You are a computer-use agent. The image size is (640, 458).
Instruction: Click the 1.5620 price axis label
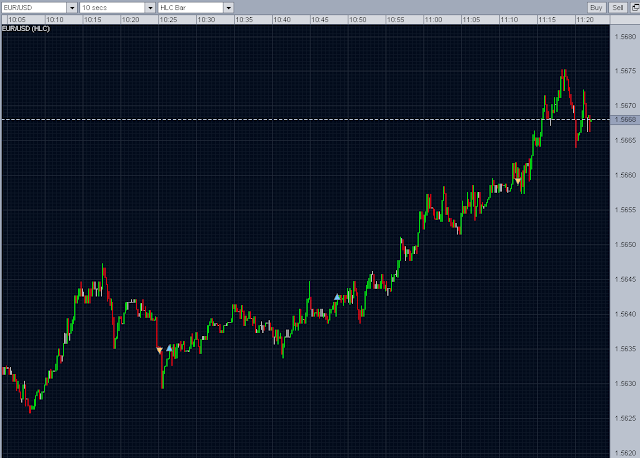[625, 453]
